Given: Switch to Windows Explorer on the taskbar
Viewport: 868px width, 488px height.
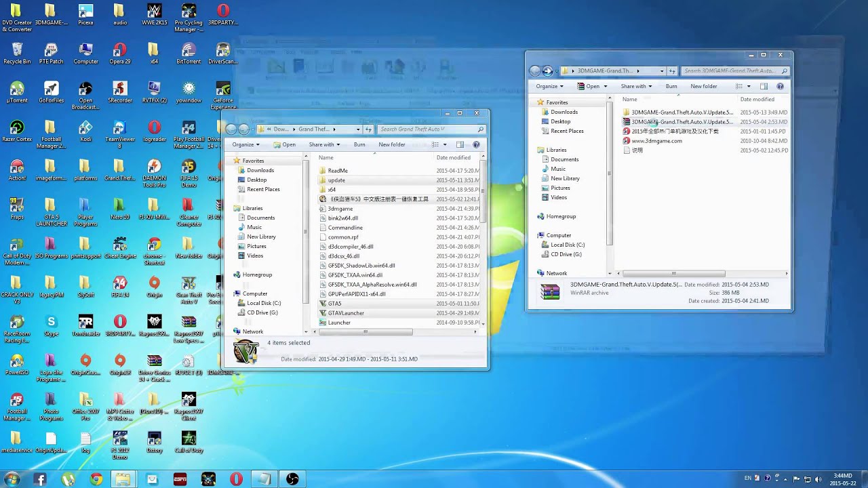Looking at the screenshot, I should coord(123,479).
